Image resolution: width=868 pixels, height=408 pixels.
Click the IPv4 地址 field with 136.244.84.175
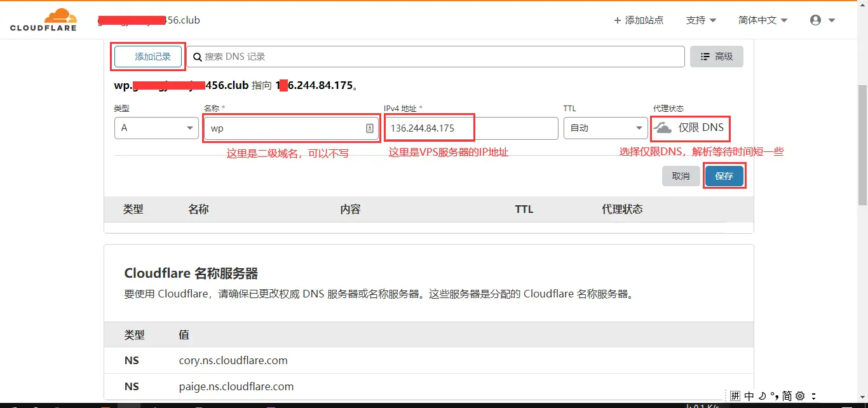click(x=471, y=128)
